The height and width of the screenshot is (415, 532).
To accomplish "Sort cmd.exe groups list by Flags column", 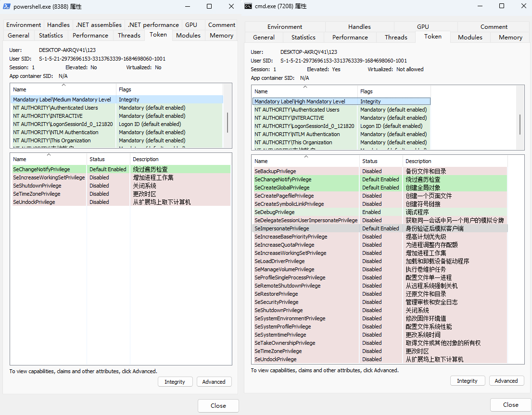I will point(394,91).
